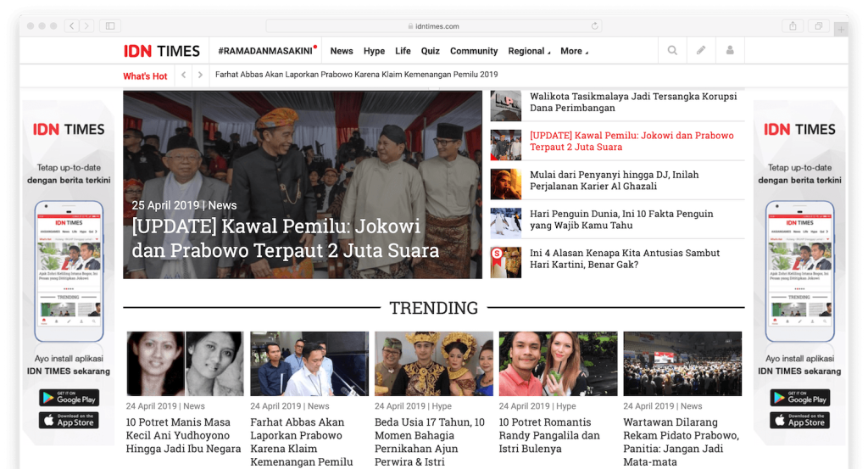Click the search magnifier icon
The height and width of the screenshot is (469, 868).
[x=672, y=50]
